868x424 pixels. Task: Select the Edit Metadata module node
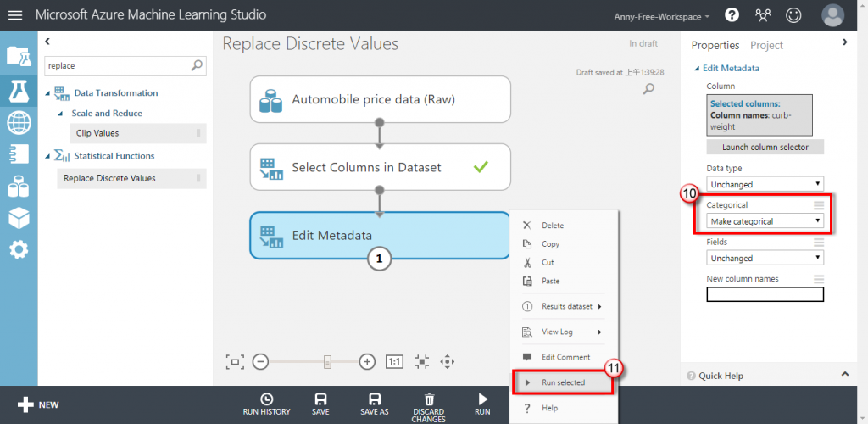click(380, 235)
